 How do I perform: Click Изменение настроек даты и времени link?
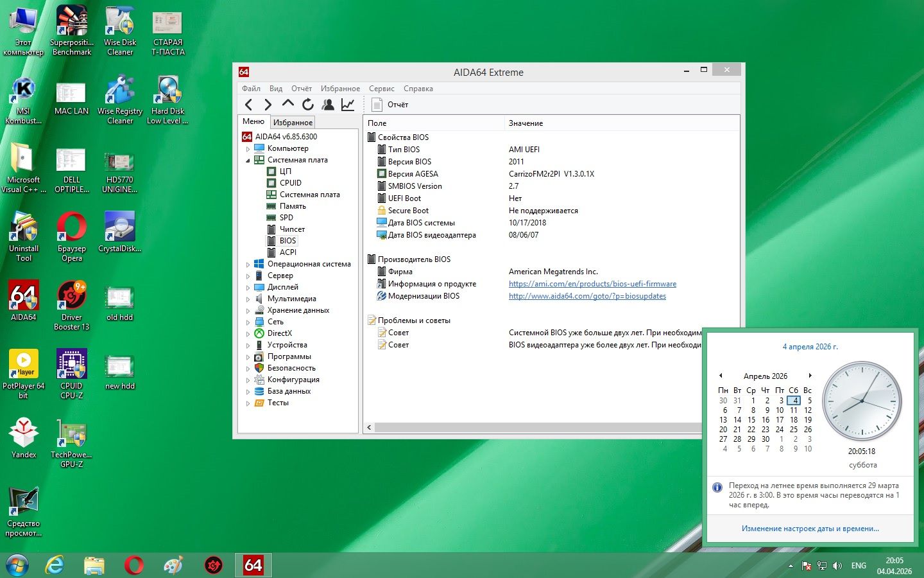coord(810,529)
